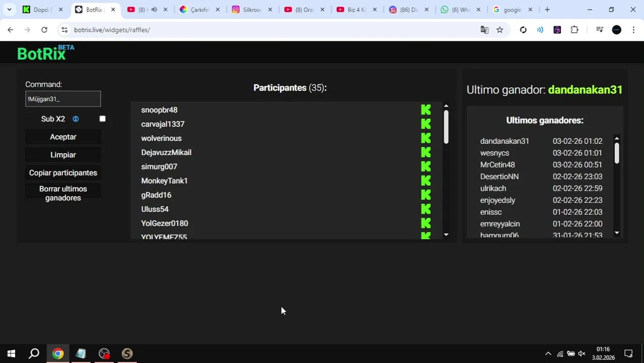Click winners list scroll-down arrow
The height and width of the screenshot is (363, 644).
tap(616, 233)
